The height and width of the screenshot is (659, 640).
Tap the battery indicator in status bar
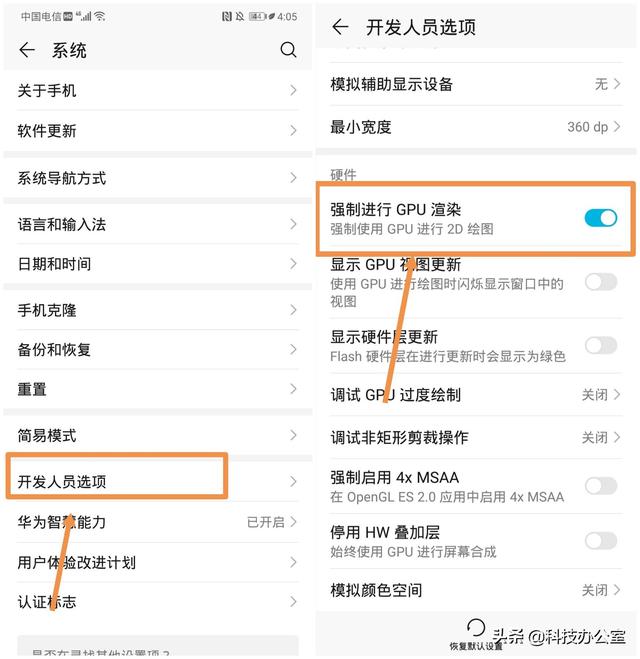pyautogui.click(x=261, y=16)
